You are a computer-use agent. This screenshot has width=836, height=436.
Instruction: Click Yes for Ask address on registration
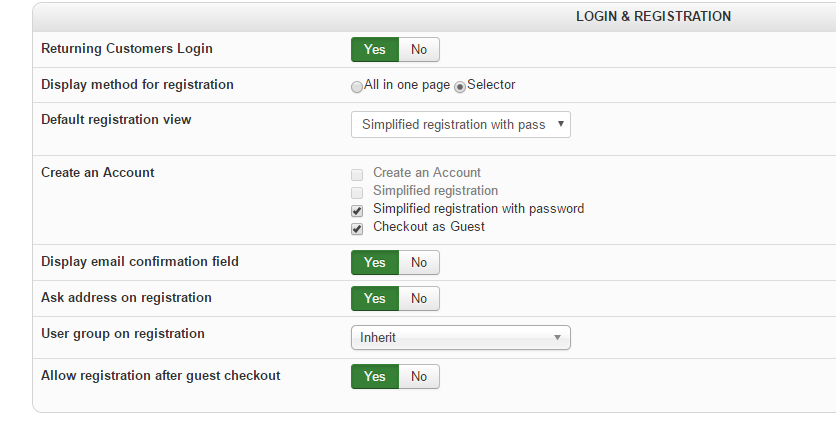(x=374, y=299)
